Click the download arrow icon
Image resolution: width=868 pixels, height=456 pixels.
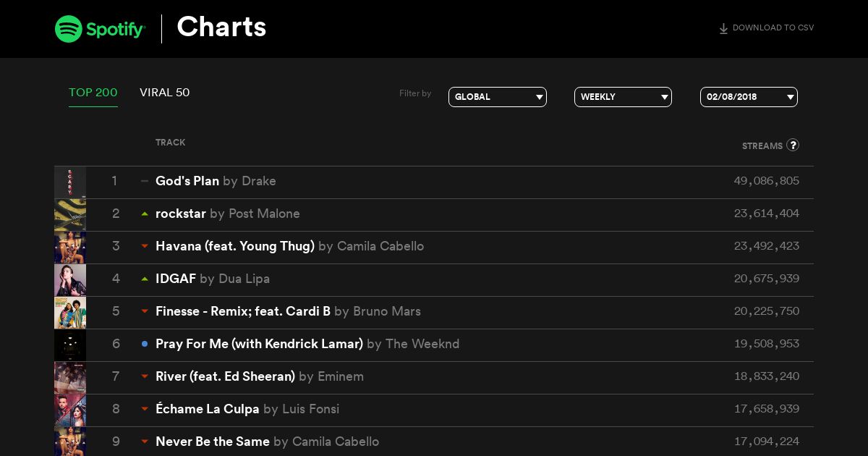(723, 29)
